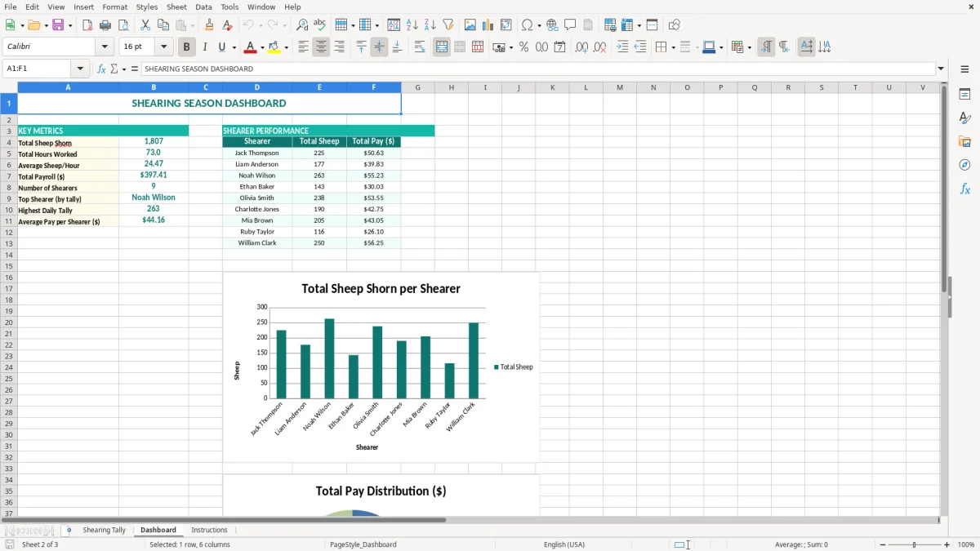Viewport: 980px width, 551px height.
Task: Open the sidebar Gallery panel icon
Action: (964, 142)
